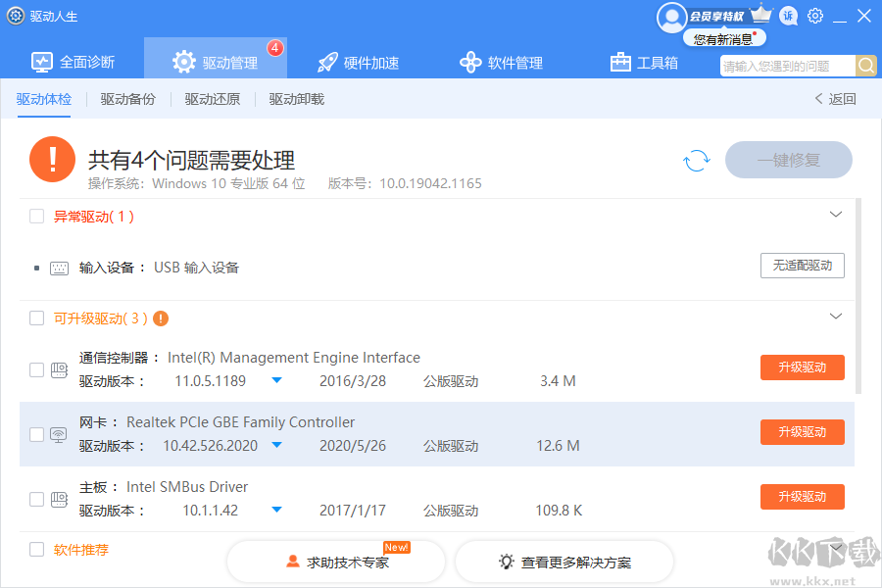Upgrade the Intel Management Engine Interface driver
Image resolution: width=882 pixels, height=588 pixels.
(x=802, y=367)
